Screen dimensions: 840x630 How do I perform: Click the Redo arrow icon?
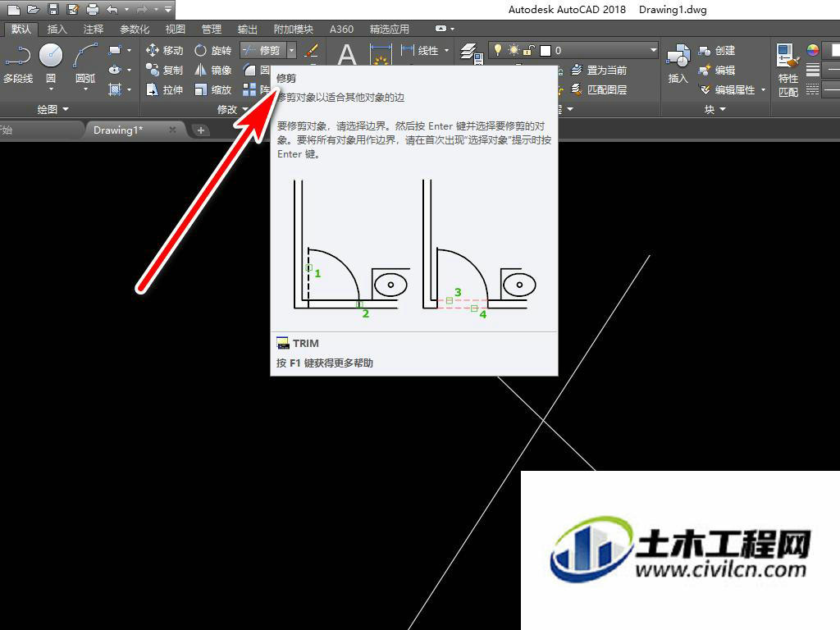142,9
